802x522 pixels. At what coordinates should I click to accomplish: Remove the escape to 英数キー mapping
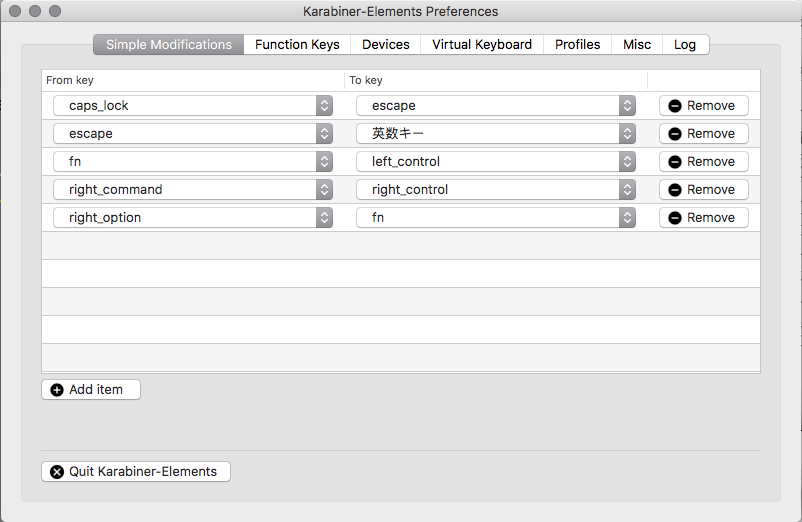(703, 134)
